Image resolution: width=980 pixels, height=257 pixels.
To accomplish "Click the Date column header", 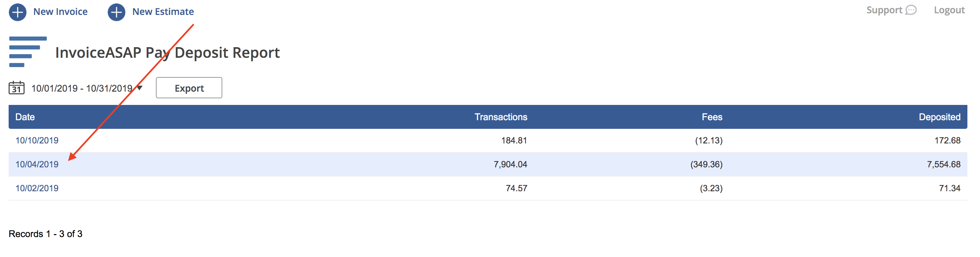I will pos(25,117).
